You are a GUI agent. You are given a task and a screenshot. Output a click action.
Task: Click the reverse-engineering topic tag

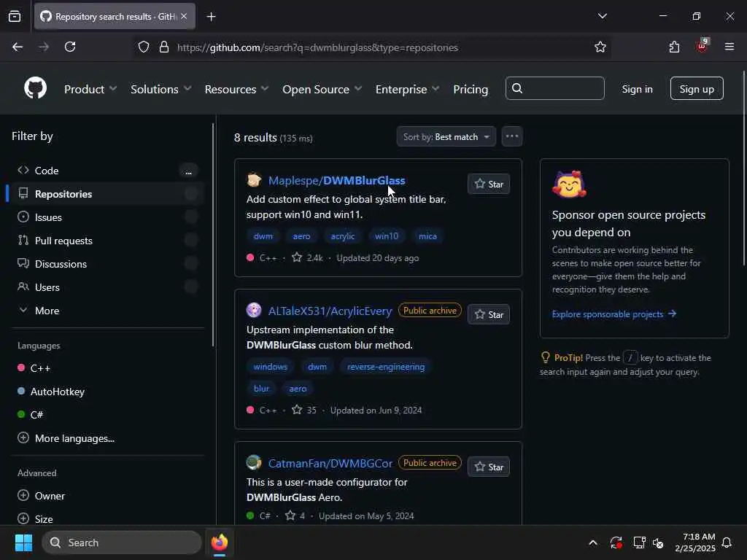pyautogui.click(x=385, y=367)
